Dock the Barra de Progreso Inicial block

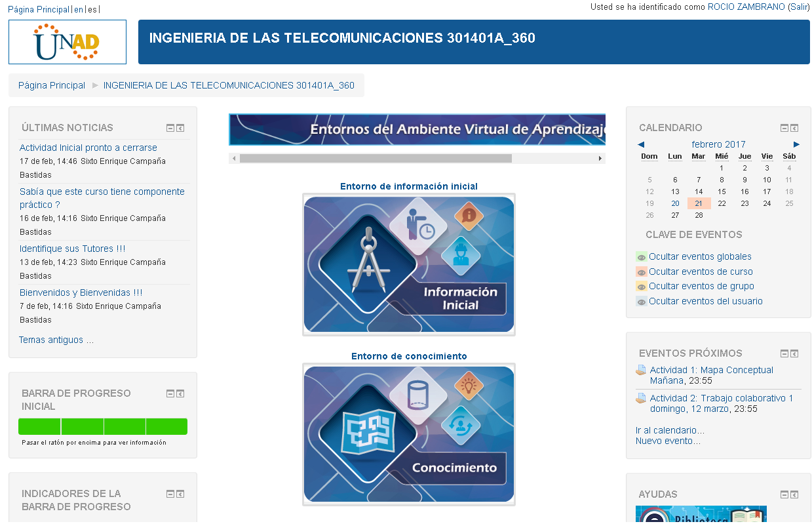click(180, 393)
